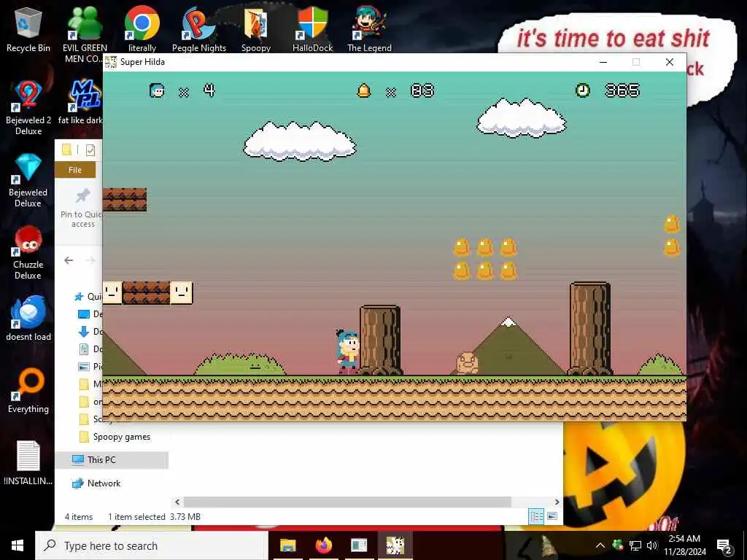Click the taskbar search box
747x560 pixels.
pyautogui.click(x=152, y=545)
